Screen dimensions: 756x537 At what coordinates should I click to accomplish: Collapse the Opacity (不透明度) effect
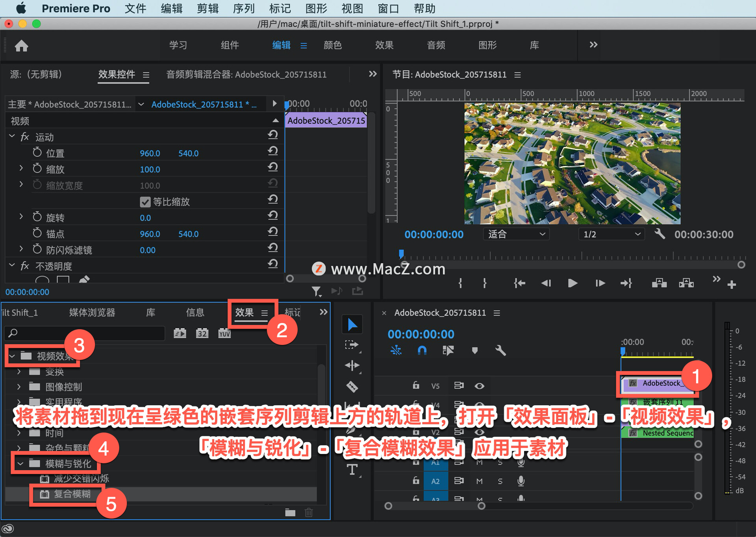[12, 265]
